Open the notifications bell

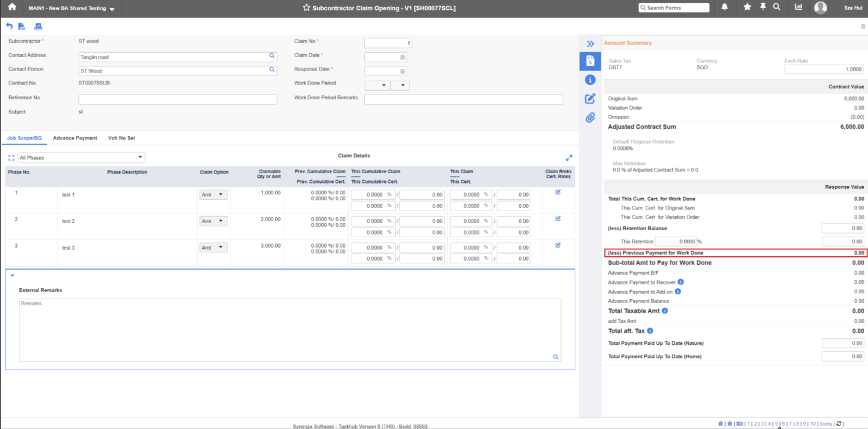[725, 7]
